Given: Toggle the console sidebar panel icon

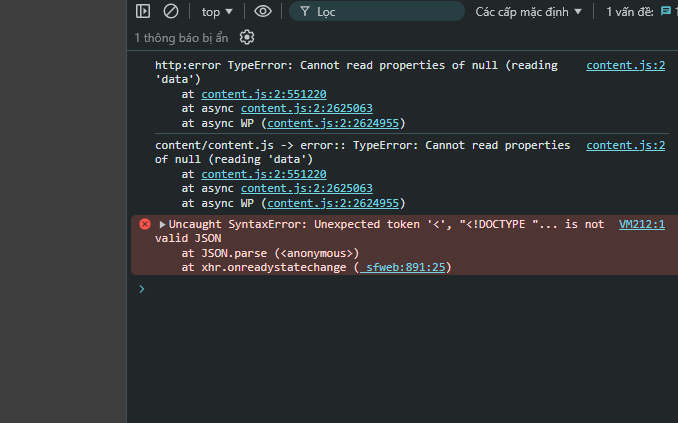Looking at the screenshot, I should [143, 11].
